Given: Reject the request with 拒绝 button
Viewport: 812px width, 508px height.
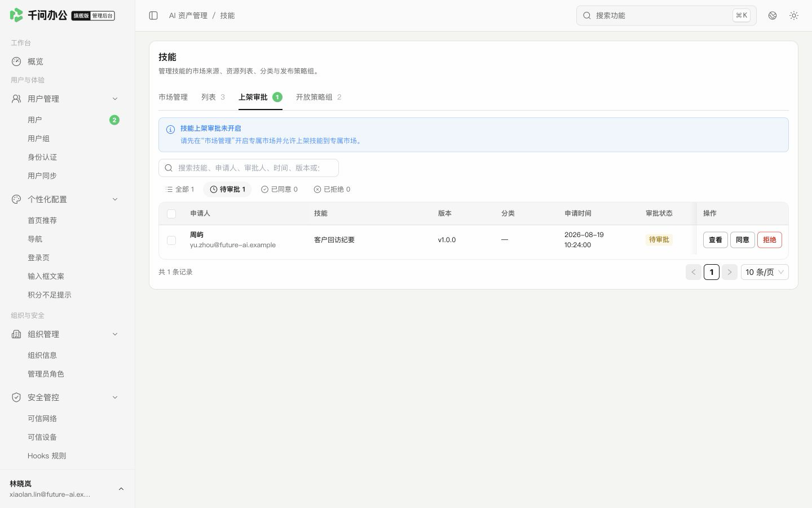Looking at the screenshot, I should [770, 240].
